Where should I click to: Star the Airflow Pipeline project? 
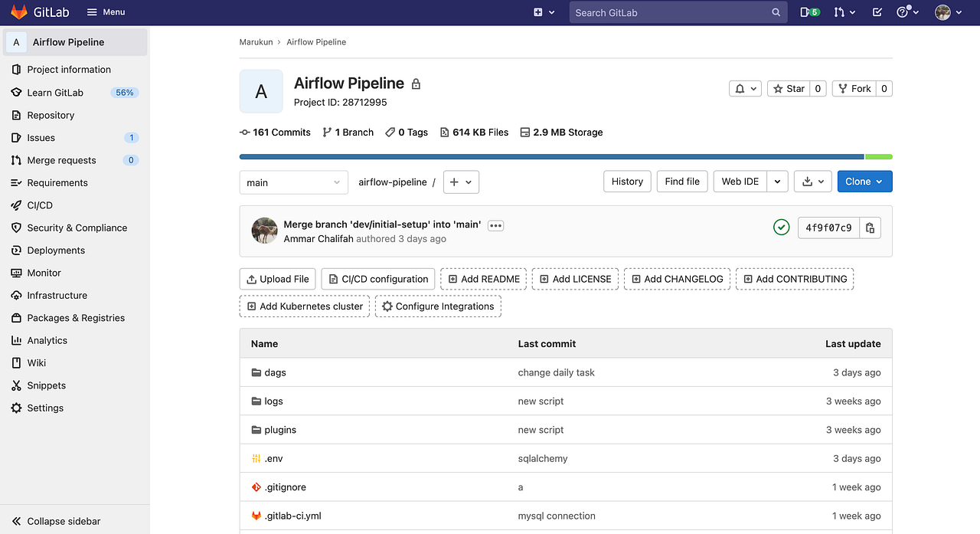(789, 88)
